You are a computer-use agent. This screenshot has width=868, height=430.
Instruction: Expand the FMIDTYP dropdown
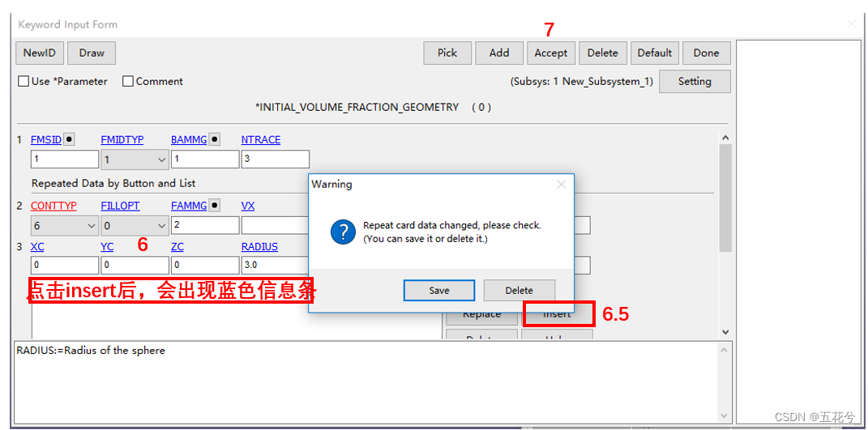pos(135,160)
